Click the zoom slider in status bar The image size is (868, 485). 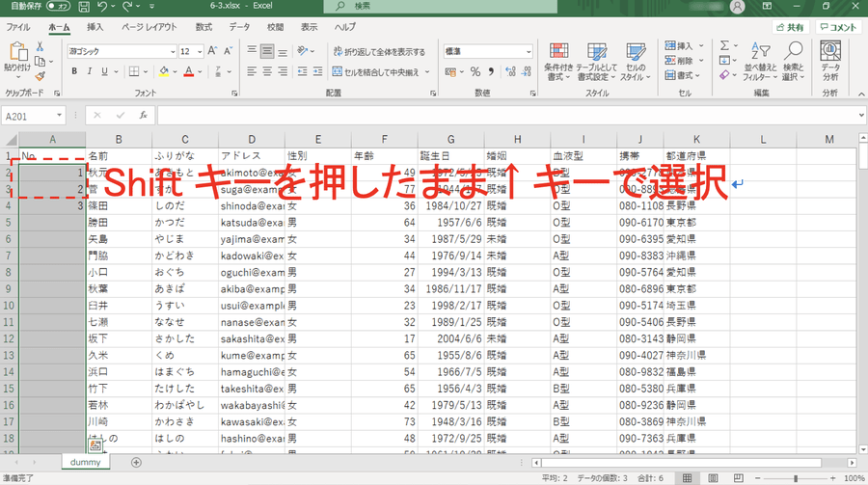point(795,478)
